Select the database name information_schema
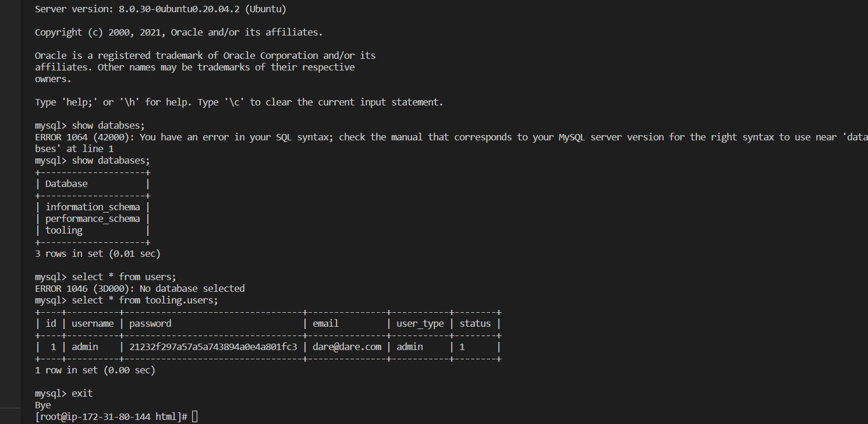The image size is (868, 424). [x=92, y=207]
